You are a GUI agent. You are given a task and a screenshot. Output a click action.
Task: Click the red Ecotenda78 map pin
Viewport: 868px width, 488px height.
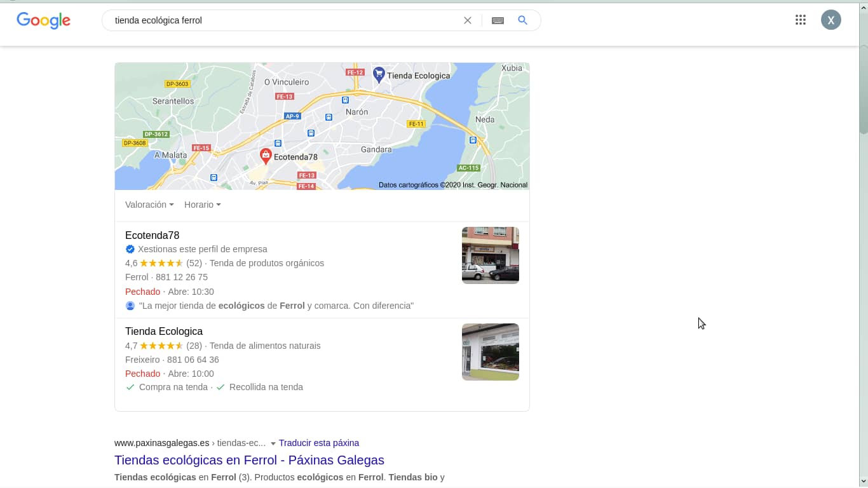266,156
